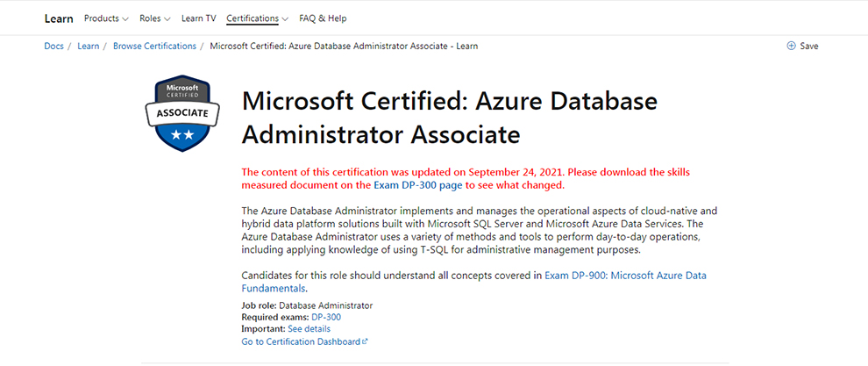The height and width of the screenshot is (366, 868).
Task: Open the Exam DP-900 Azure Data Fundamentals link
Action: coord(473,282)
